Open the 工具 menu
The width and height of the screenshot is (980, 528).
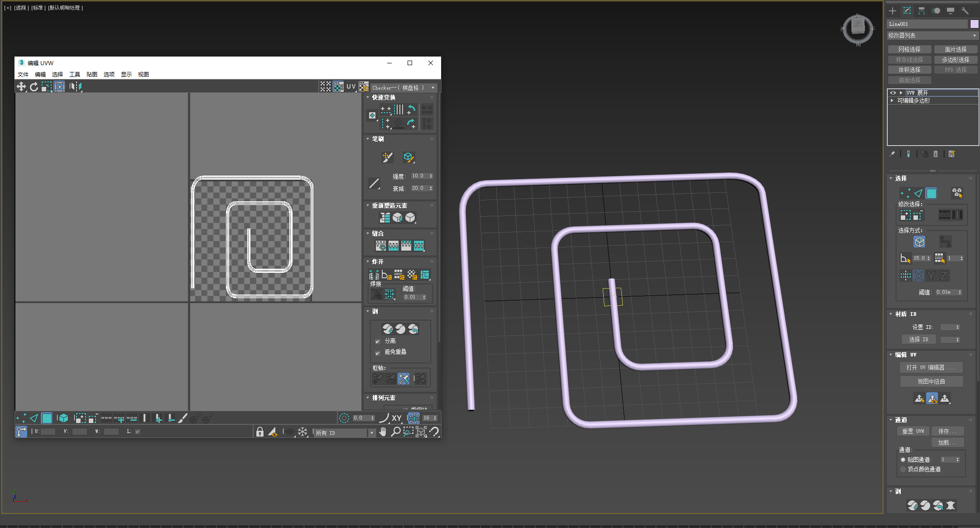coord(74,74)
